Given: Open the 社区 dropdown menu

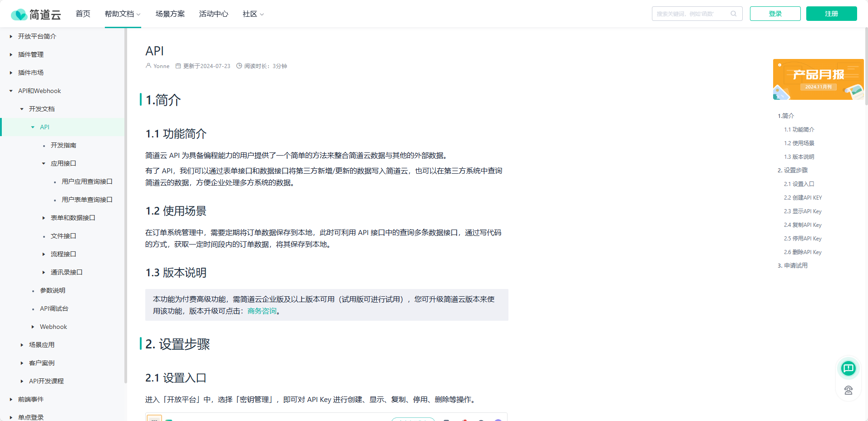Looking at the screenshot, I should (253, 14).
